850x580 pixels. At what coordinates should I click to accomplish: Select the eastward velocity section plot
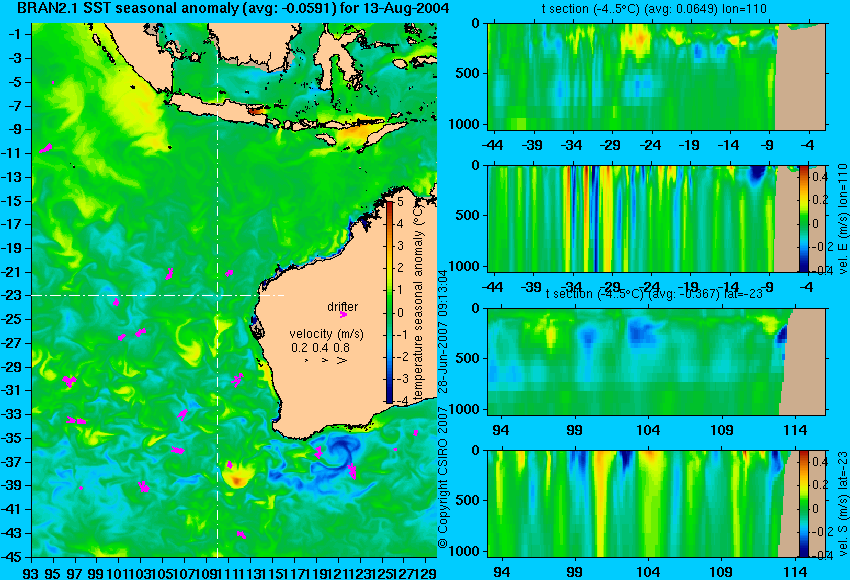[x=657, y=218]
